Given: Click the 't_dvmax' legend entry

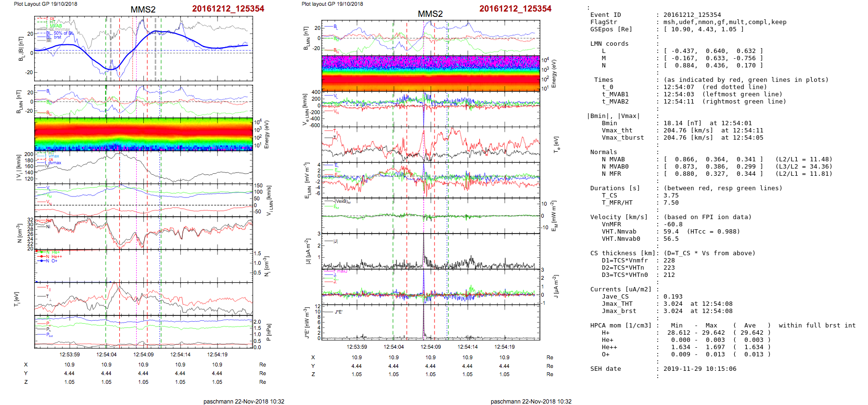Looking at the screenshot, I should pyautogui.click(x=53, y=163).
